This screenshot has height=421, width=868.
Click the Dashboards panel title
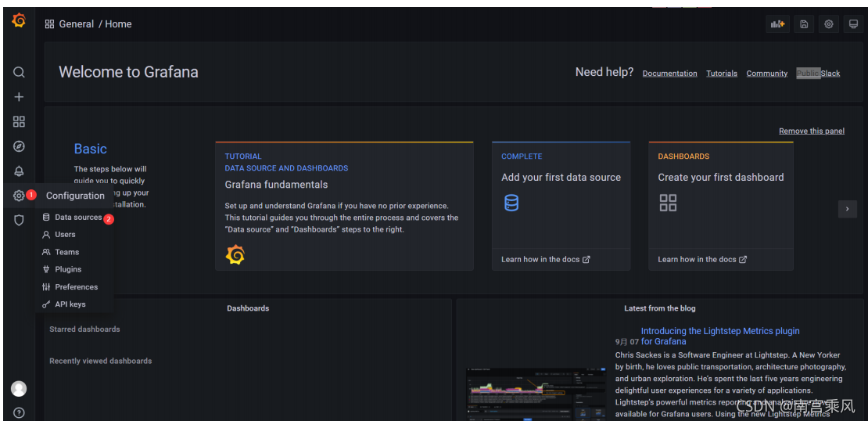[x=248, y=308]
